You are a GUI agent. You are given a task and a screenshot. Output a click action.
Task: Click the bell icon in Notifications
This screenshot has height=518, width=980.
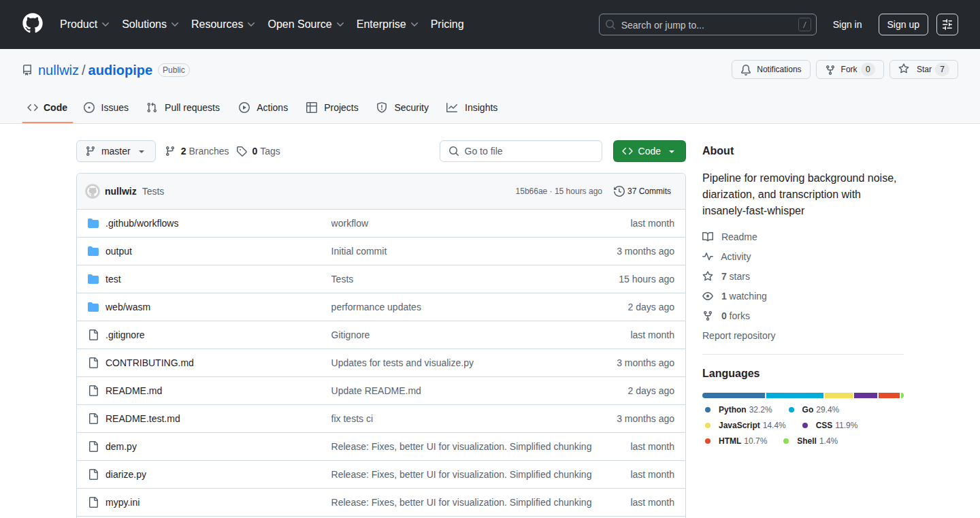click(746, 69)
